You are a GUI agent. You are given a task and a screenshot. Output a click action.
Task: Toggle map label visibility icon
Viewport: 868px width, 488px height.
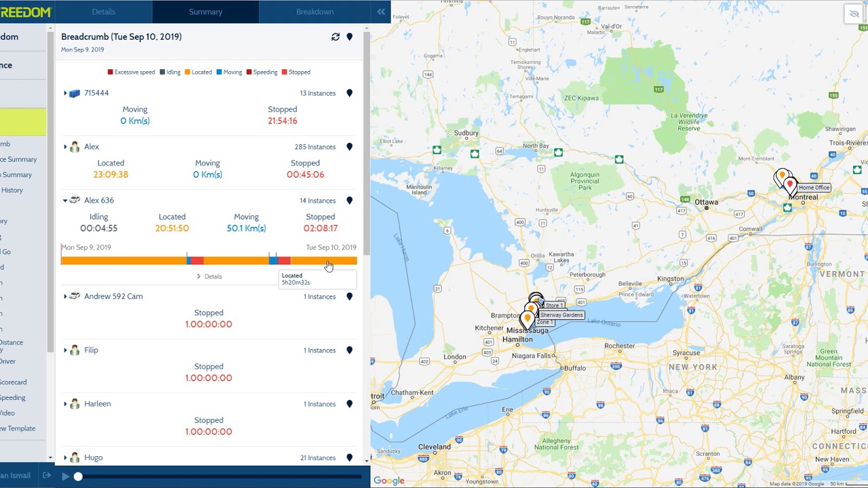click(854, 14)
